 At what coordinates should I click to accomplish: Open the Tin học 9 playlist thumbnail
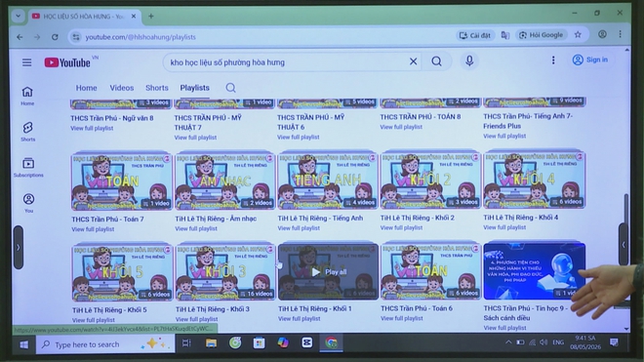point(534,271)
